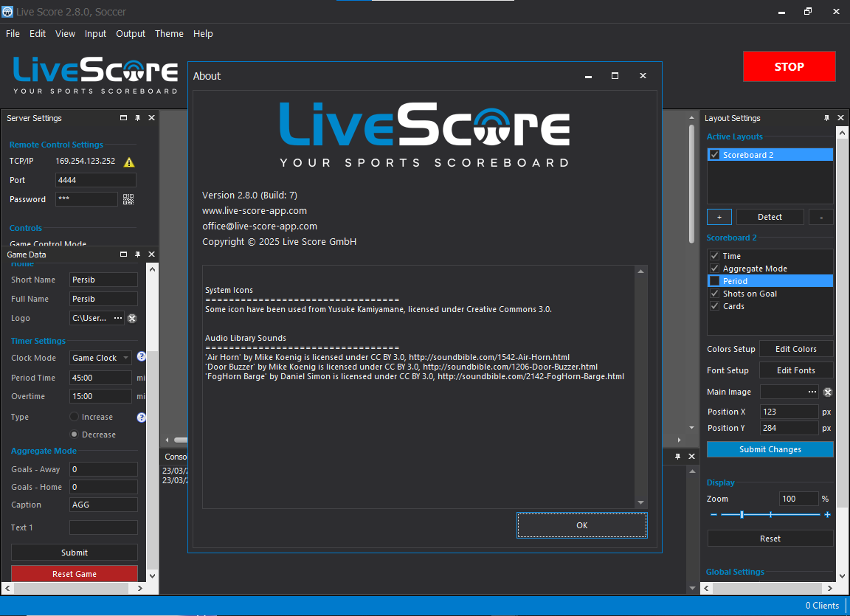The width and height of the screenshot is (850, 616).
Task: Decrease zoom with the minus icon
Action: (x=714, y=515)
